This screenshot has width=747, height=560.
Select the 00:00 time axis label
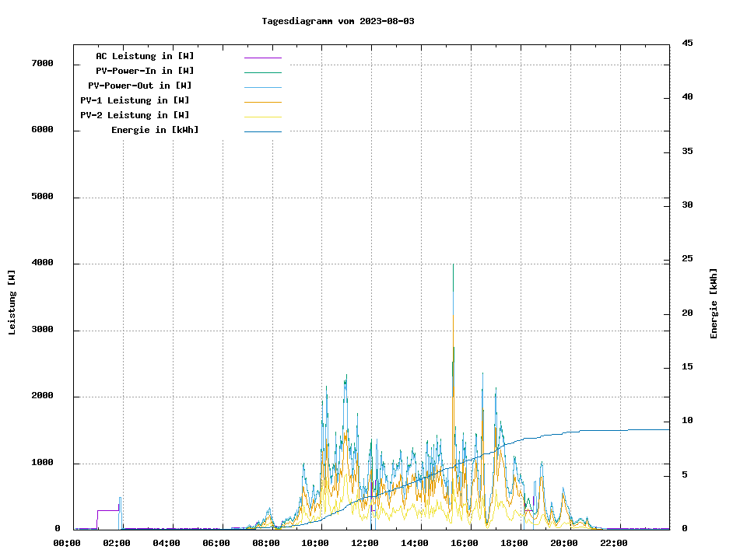[67, 543]
